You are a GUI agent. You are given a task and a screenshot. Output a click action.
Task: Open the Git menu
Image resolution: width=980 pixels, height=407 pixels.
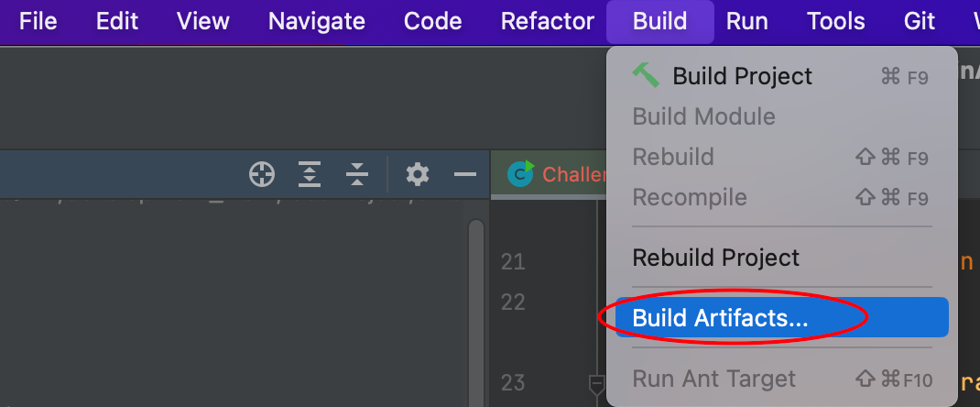920,22
